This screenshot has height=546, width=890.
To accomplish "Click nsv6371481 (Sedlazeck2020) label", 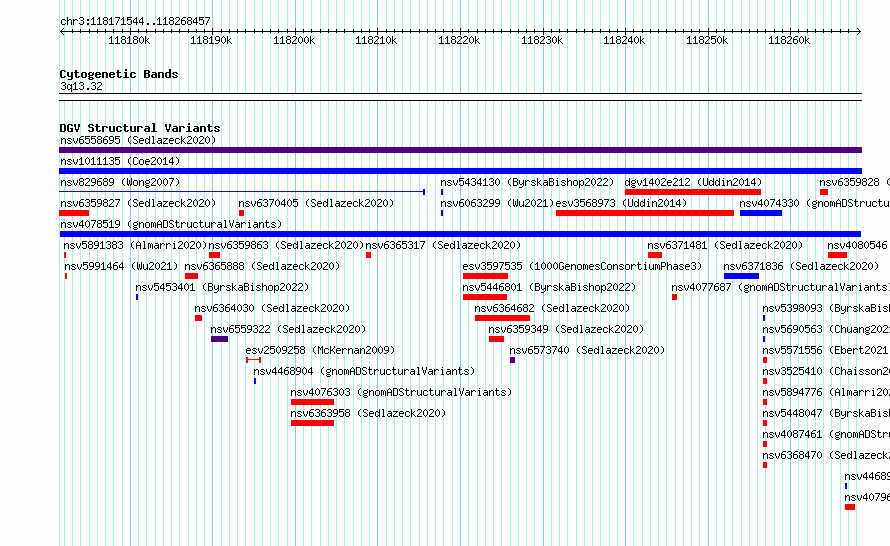I will [x=725, y=245].
